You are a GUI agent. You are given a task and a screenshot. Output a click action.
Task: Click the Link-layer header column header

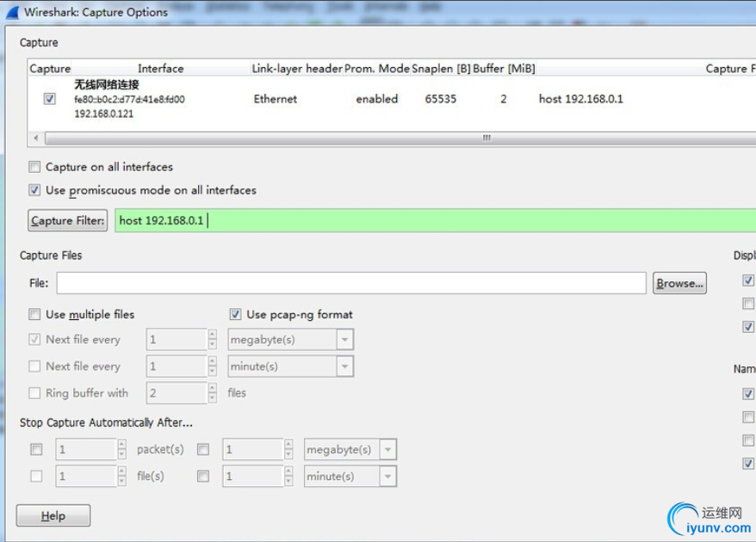pyautogui.click(x=297, y=69)
